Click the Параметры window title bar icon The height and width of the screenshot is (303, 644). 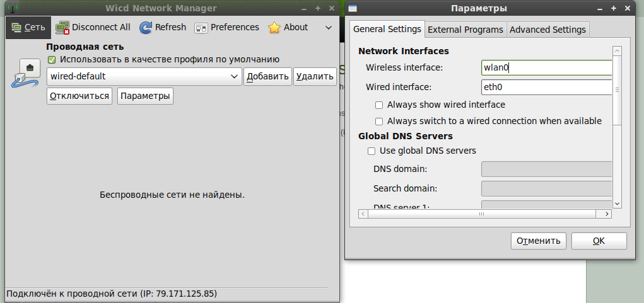coord(353,8)
